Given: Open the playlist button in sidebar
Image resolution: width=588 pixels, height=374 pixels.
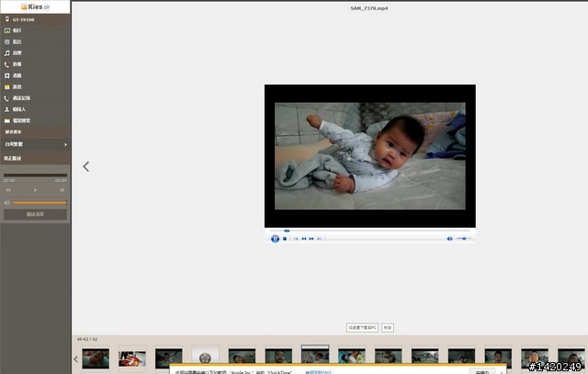Looking at the screenshot, I should tap(35, 214).
